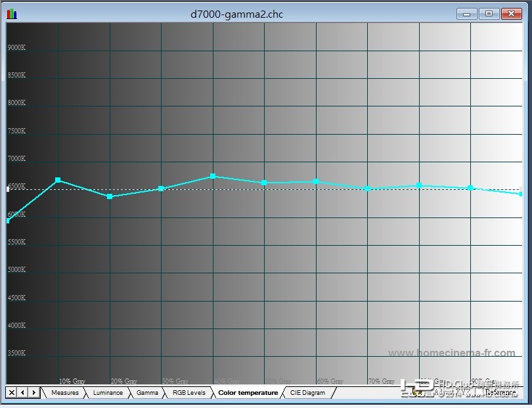532x408 pixels.
Task: Click the 4500K axis label
Action: click(16, 298)
